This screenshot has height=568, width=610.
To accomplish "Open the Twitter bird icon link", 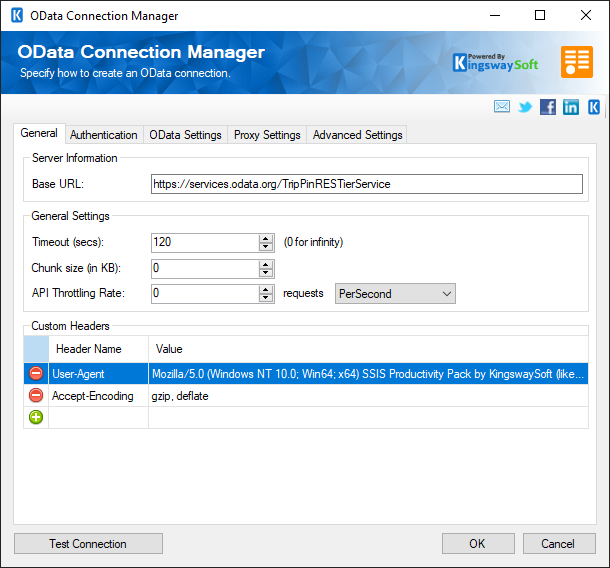I will tap(525, 107).
